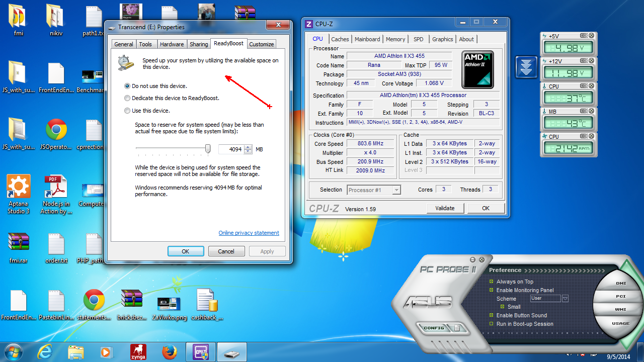The image size is (644, 362).
Task: Open JSOperato Chrome shortcut on desktop
Action: coord(56,134)
